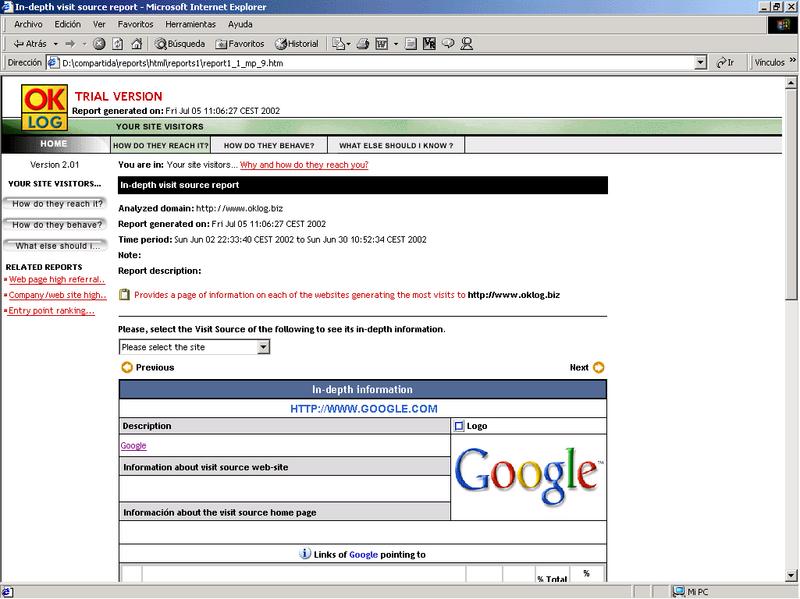Viewport: 800px width, 599px height.
Task: Click the Internet Explorer title bar icon
Action: [7, 7]
